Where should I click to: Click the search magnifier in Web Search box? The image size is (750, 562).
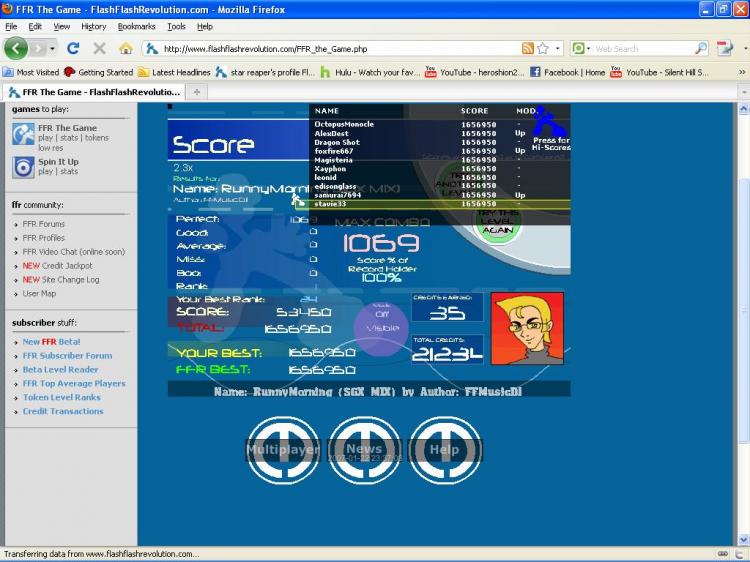click(x=701, y=48)
